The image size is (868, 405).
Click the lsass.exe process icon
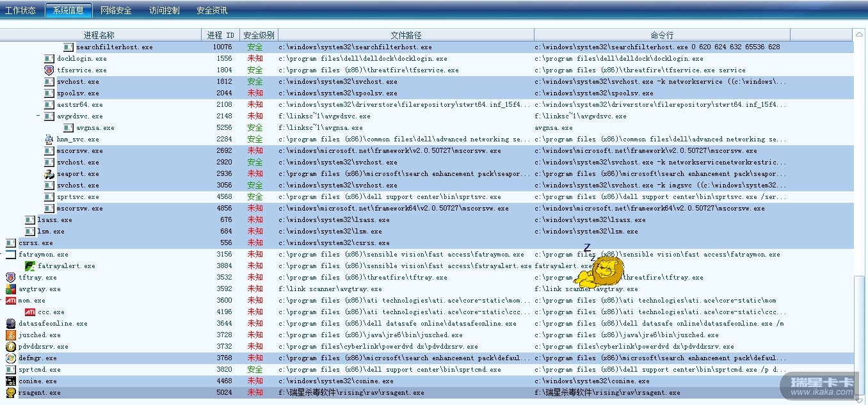(x=30, y=219)
